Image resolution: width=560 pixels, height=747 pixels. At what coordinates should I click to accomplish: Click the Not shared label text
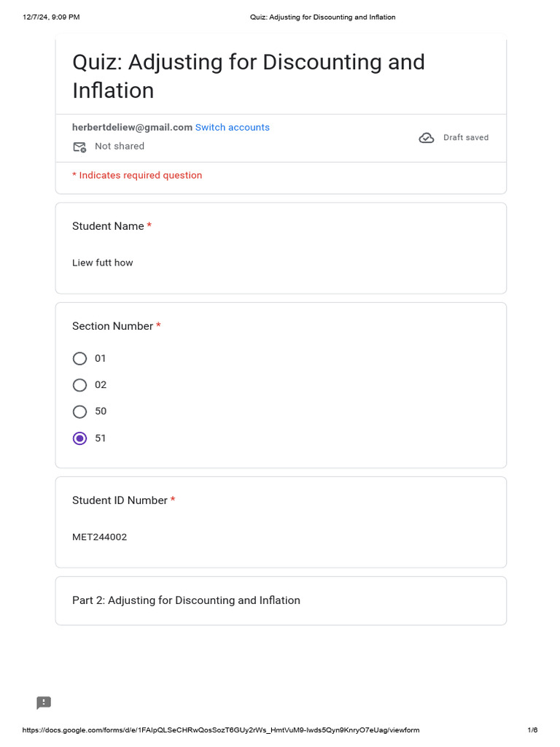(120, 147)
